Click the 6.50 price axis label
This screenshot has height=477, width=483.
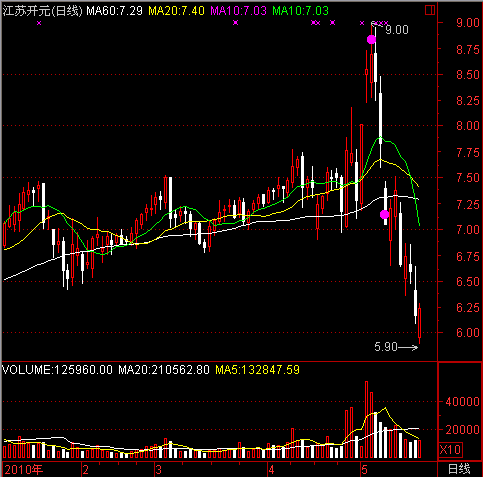pyautogui.click(x=468, y=281)
